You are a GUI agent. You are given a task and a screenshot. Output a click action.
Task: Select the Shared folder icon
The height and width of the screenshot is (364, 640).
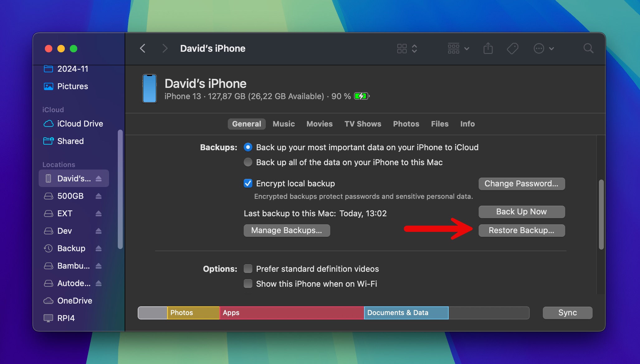click(x=48, y=141)
